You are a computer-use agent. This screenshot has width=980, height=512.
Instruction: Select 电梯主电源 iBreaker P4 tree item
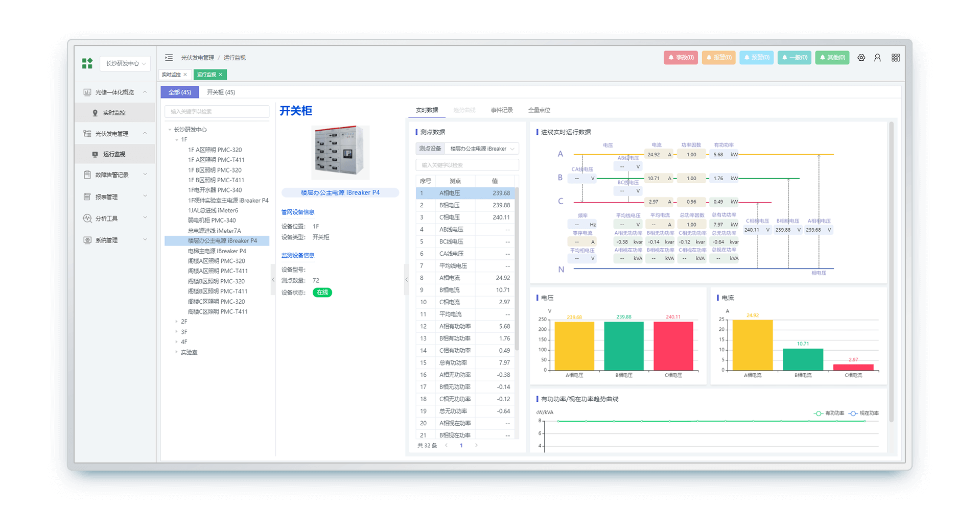point(217,251)
